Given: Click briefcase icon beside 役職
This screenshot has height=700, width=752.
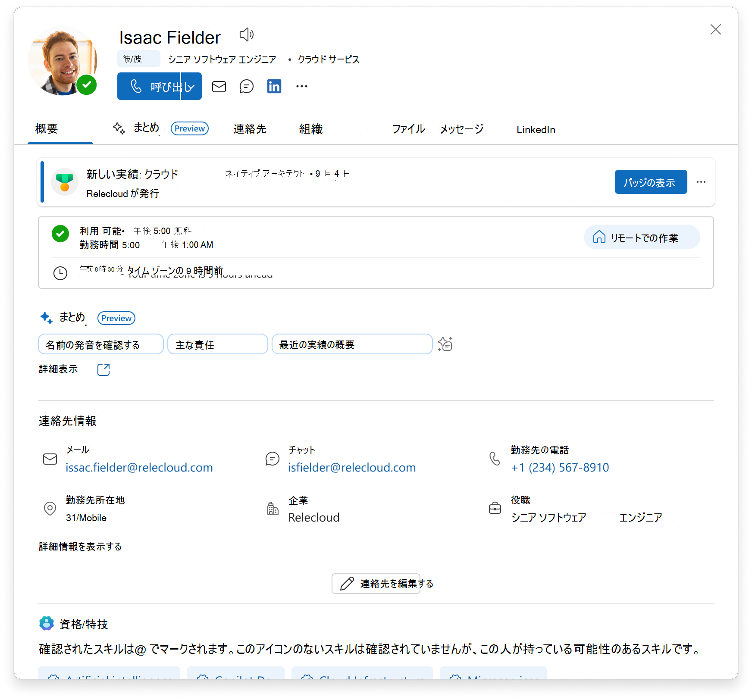Looking at the screenshot, I should [x=495, y=508].
